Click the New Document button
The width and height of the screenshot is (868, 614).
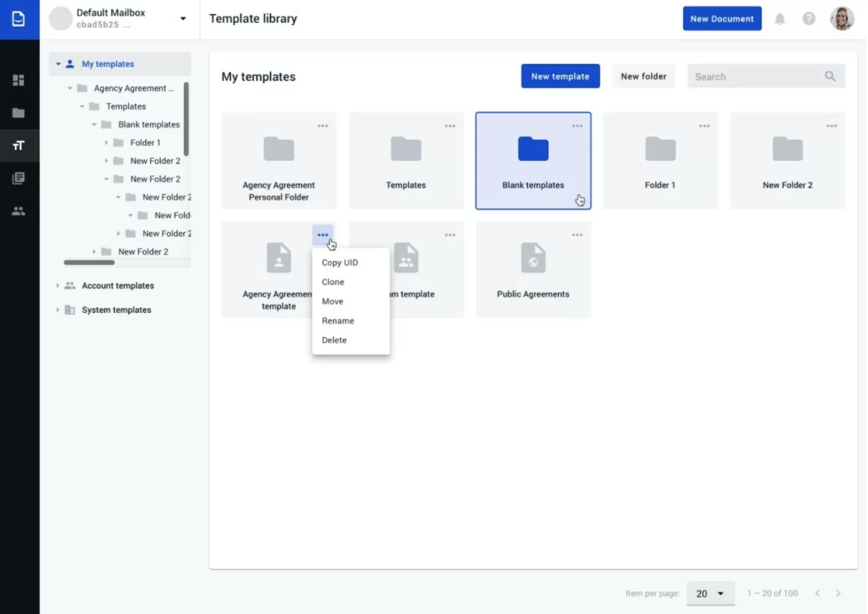[x=722, y=19]
